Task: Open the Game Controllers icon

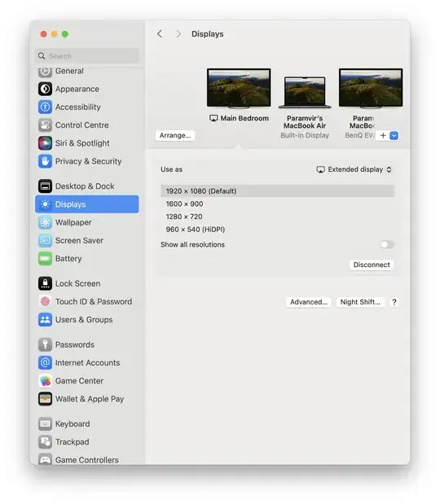Action: click(45, 459)
